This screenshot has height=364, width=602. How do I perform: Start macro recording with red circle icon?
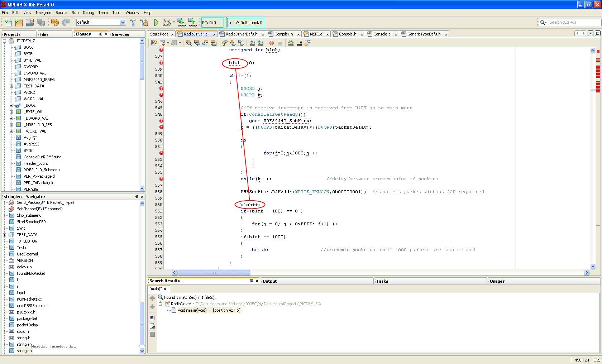tap(271, 43)
